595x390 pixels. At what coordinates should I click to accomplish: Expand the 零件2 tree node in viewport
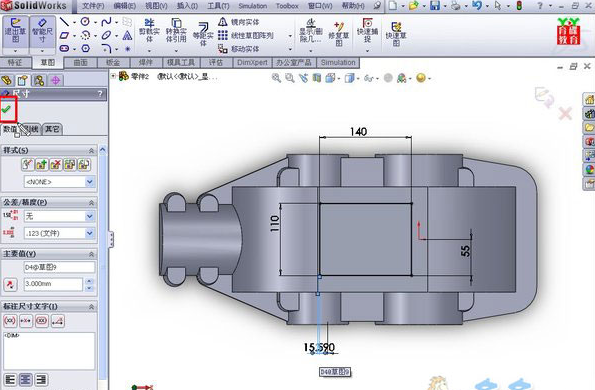(113, 76)
